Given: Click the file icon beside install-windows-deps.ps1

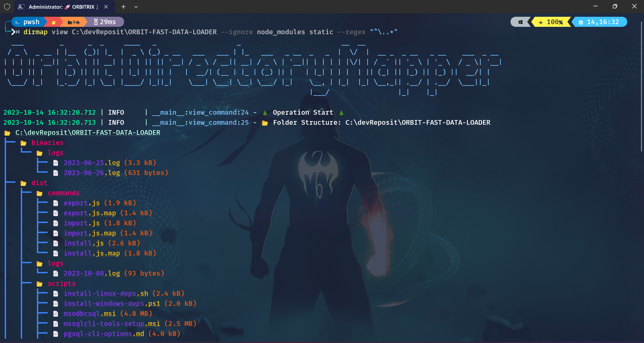Looking at the screenshot, I should tap(56, 304).
